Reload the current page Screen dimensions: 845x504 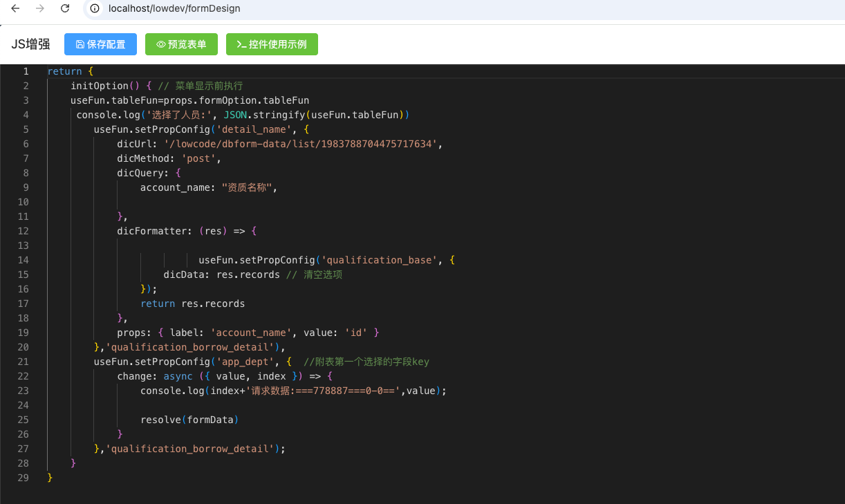pos(65,9)
